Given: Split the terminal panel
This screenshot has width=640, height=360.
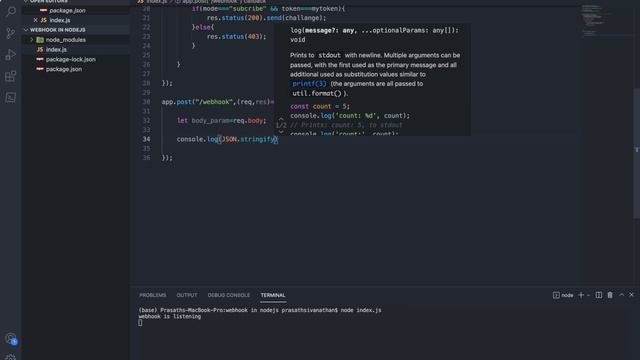Looking at the screenshot, I should [x=598, y=295].
